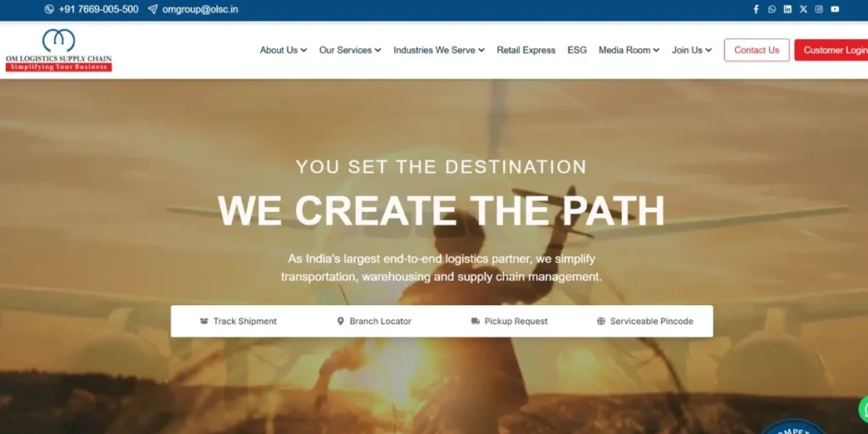Open the Facebook social icon
This screenshot has width=868, height=434.
pos(756,9)
